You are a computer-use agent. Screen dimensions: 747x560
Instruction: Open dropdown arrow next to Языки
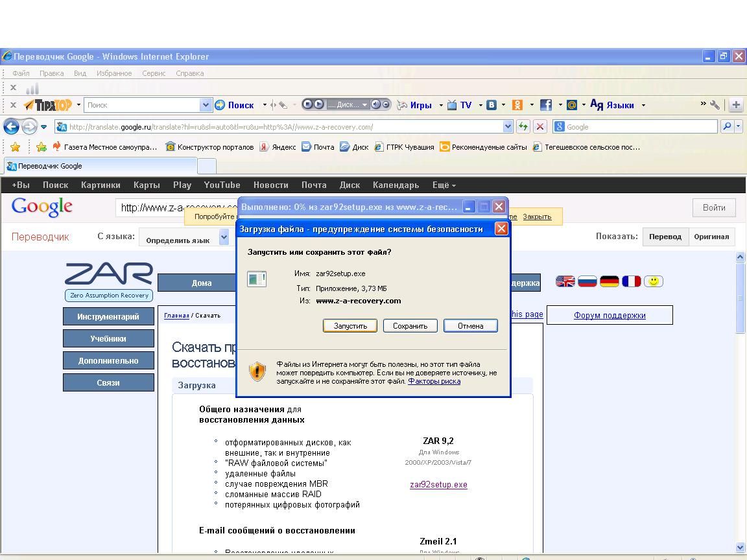click(643, 105)
